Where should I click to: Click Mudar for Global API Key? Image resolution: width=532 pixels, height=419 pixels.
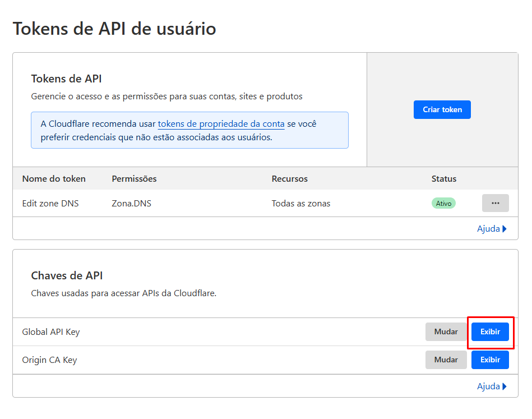coord(446,331)
